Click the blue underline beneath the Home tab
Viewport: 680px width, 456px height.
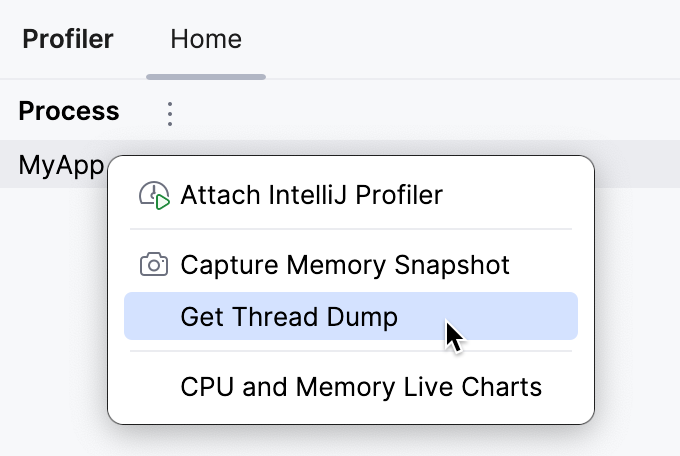coord(206,75)
